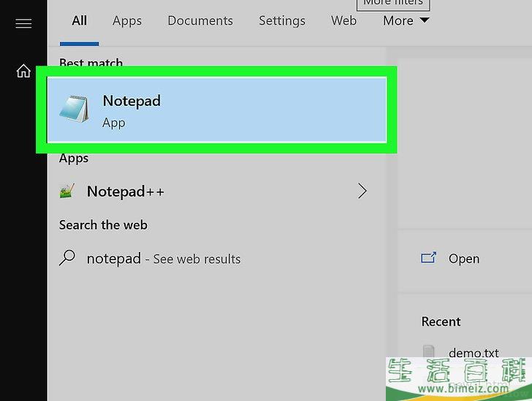Click the Open icon in the right pane
Screen dimensions: 532x401
pos(428,258)
